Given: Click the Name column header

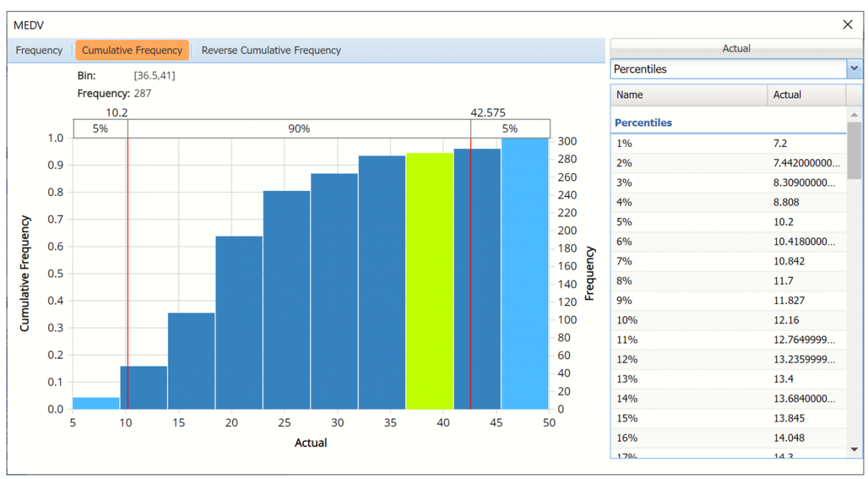Looking at the screenshot, I should point(689,95).
